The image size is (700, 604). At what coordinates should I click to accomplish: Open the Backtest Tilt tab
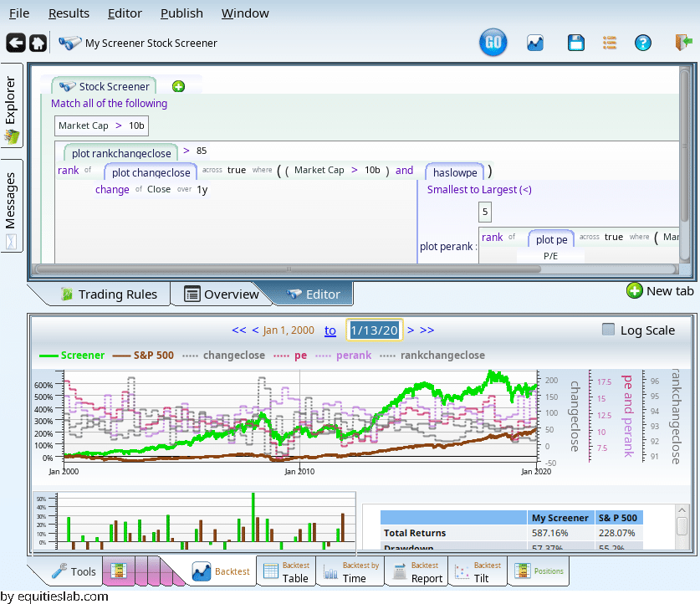[x=478, y=572]
